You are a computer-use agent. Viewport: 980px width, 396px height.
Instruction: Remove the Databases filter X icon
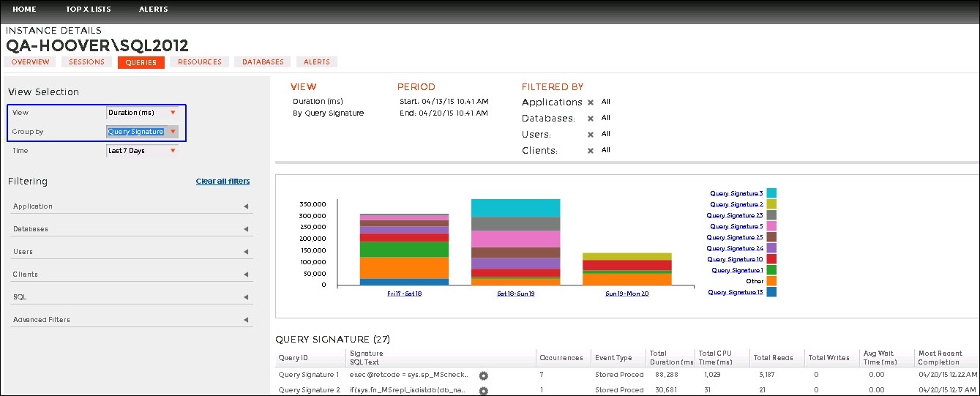click(591, 118)
